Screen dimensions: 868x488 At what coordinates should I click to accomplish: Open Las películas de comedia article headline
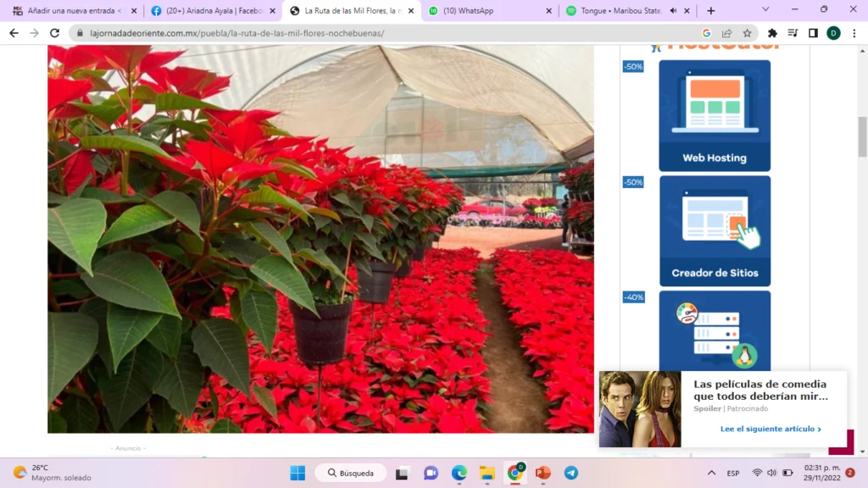tap(760, 390)
